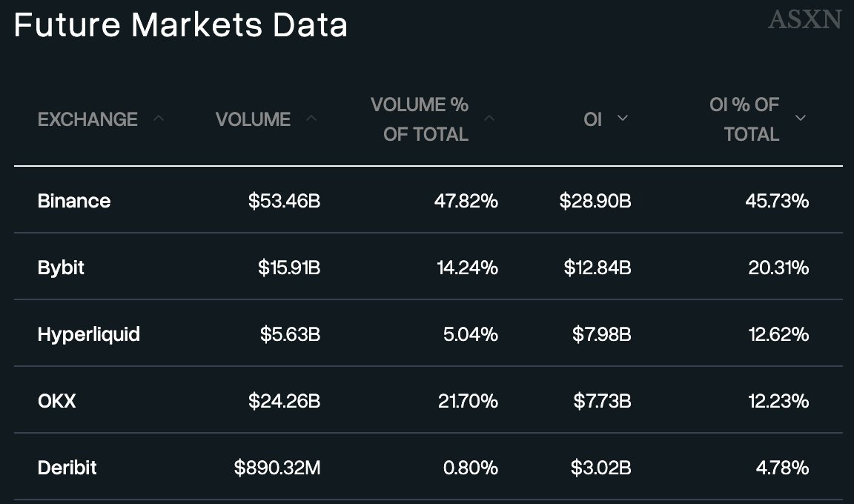Sort table by Exchange column header
The height and width of the screenshot is (504, 854).
click(x=87, y=119)
